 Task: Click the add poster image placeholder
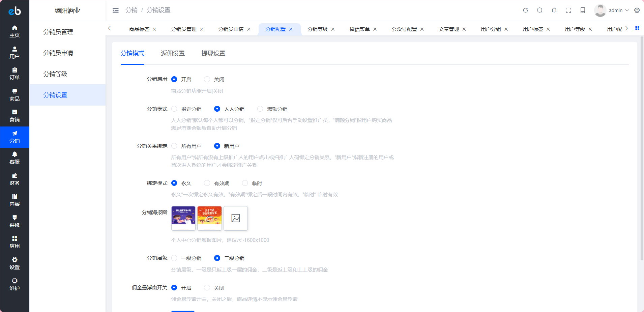point(236,218)
